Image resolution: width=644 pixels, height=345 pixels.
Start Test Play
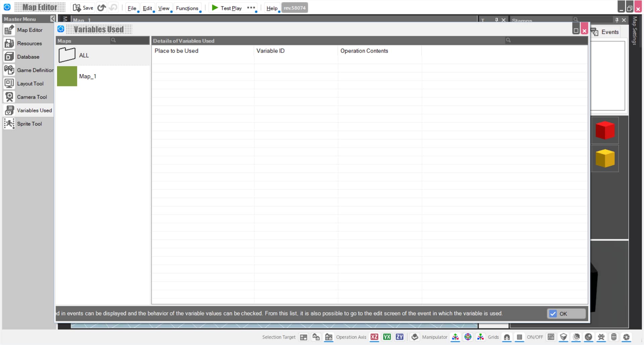227,8
